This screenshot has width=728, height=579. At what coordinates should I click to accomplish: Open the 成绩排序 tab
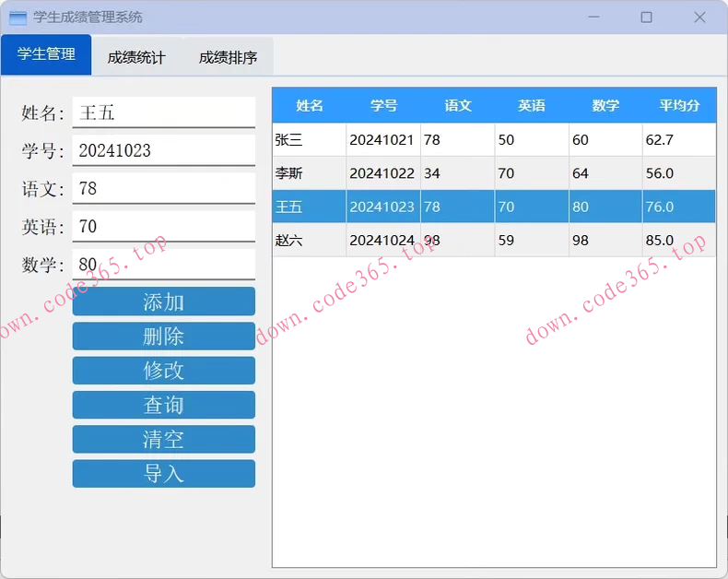click(x=228, y=57)
